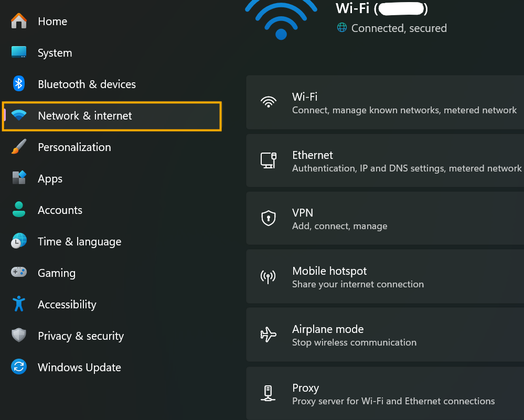Select the Bluetooth icon in sidebar
Screen dimensions: 524x420
click(x=19, y=83)
